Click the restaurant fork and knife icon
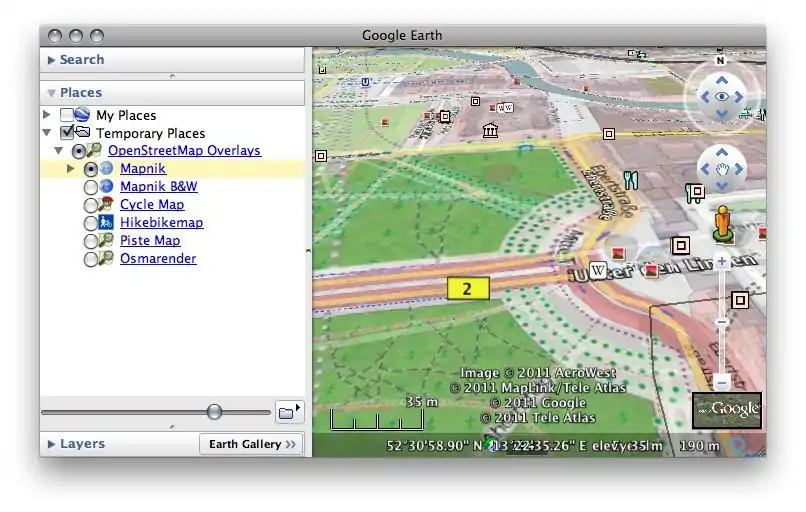Viewport: 806px width, 512px height. (x=630, y=180)
